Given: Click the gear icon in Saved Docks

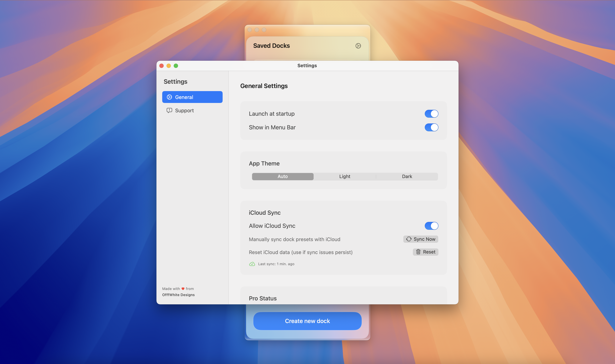Looking at the screenshot, I should [358, 46].
